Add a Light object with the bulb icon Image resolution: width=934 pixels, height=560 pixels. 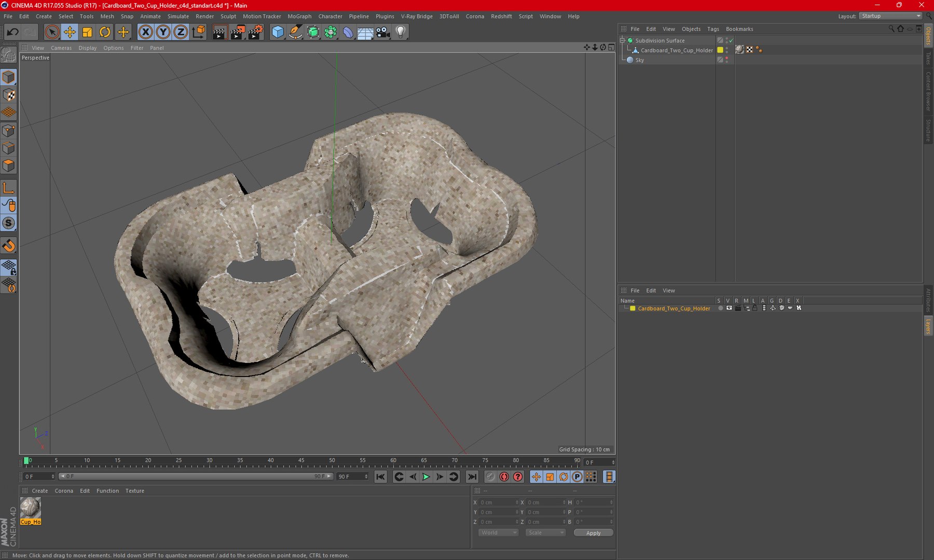pos(401,32)
